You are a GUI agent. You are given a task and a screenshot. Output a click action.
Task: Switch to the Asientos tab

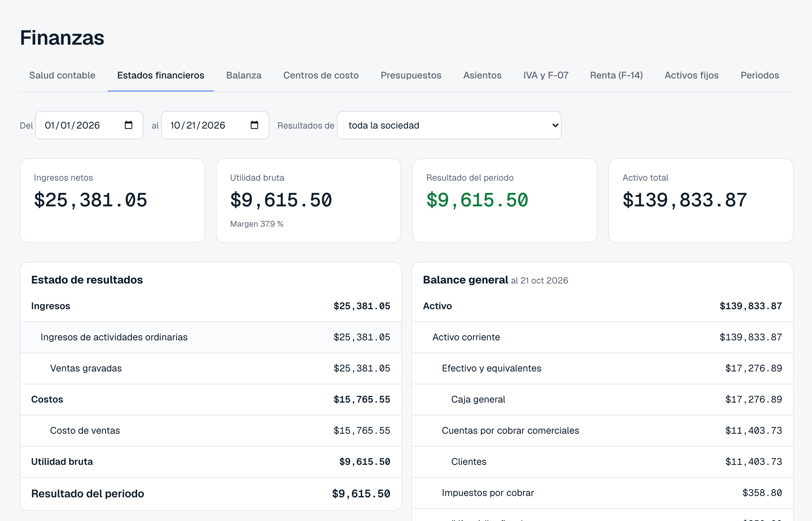pos(482,75)
